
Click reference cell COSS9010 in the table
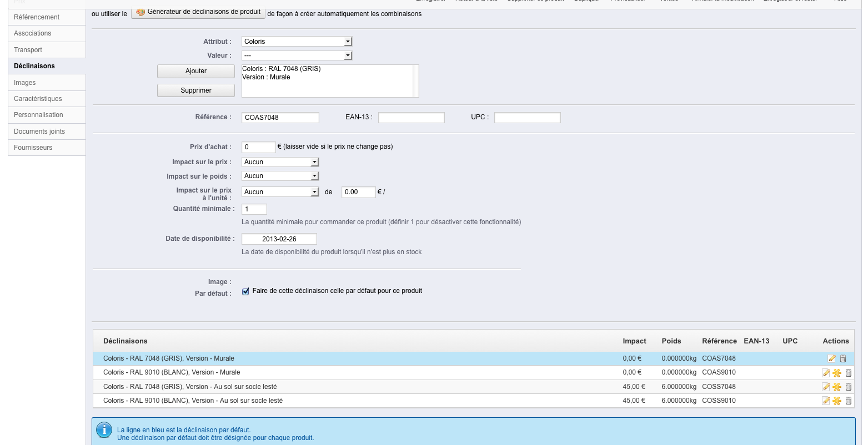pos(719,401)
